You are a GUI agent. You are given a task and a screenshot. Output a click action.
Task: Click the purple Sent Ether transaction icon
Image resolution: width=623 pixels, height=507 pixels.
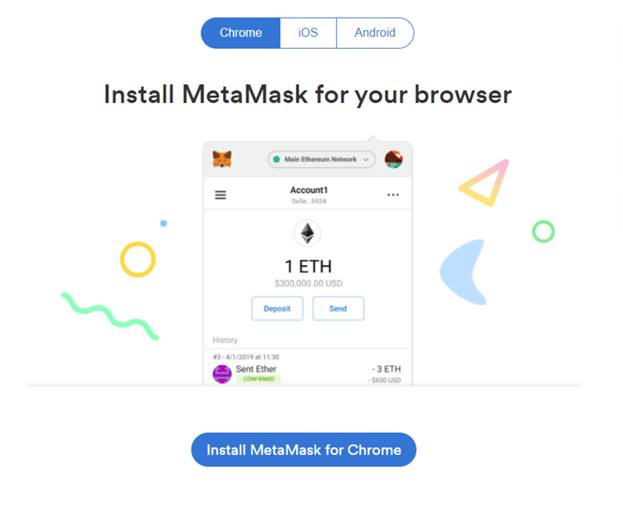[x=222, y=374]
